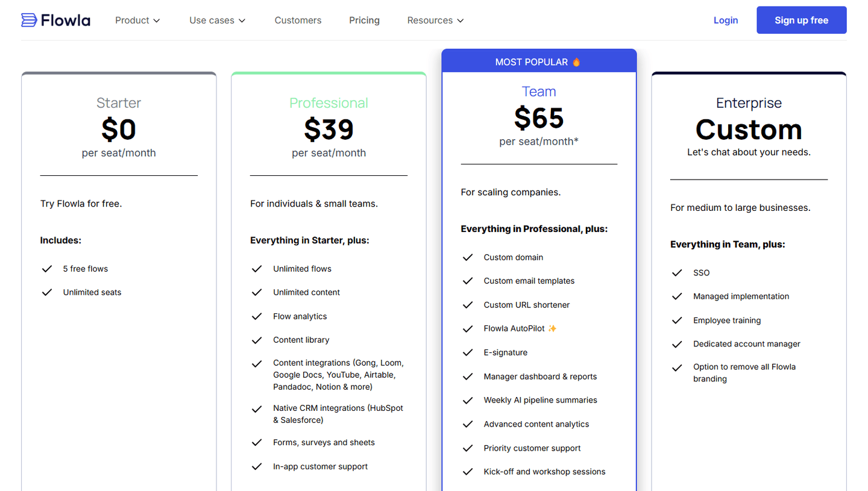Screen dimensions: 868x491
Task: Open the Resources dropdown in the navbar
Action: (x=435, y=20)
